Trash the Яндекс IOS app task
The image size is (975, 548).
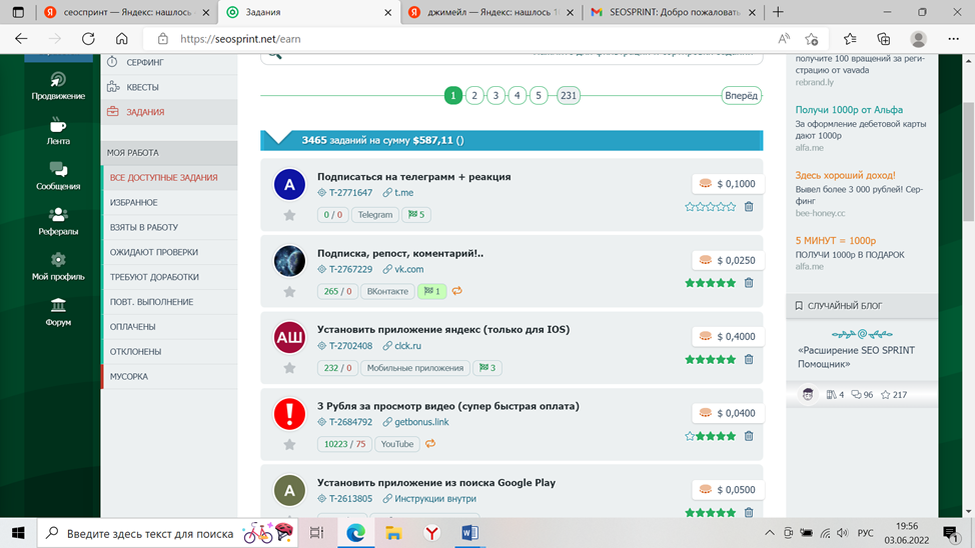(749, 360)
